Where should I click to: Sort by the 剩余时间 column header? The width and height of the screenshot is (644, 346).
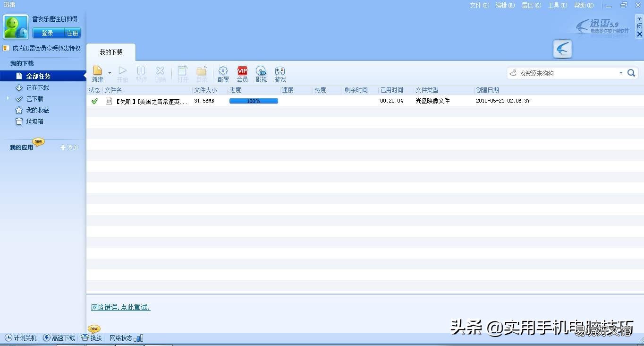click(361, 90)
